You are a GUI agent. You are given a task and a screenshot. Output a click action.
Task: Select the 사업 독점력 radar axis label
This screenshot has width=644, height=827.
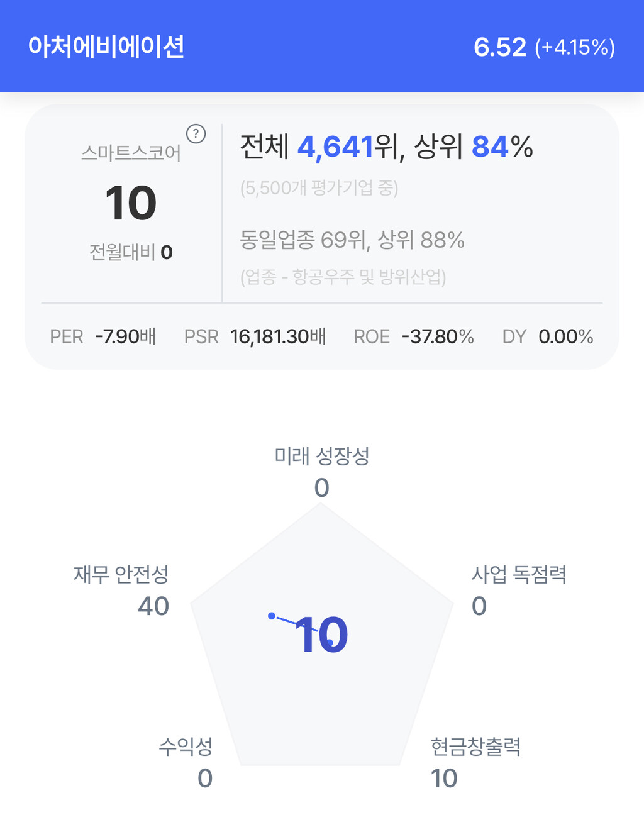(x=519, y=574)
